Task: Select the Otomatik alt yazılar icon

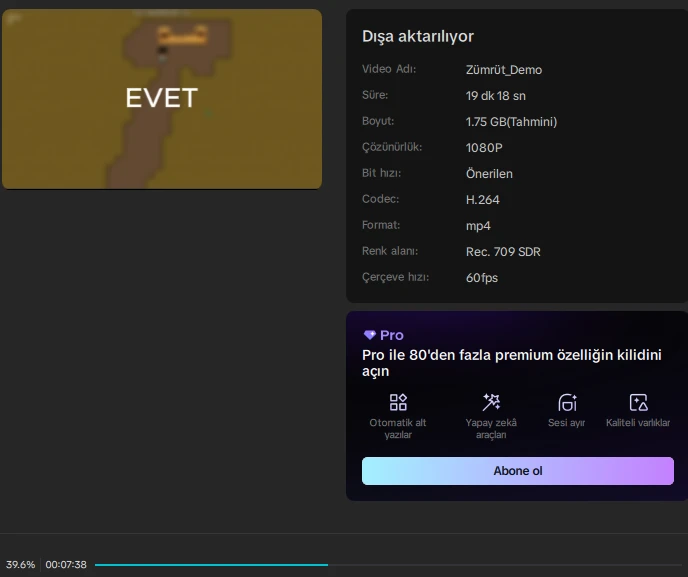Action: point(398,402)
